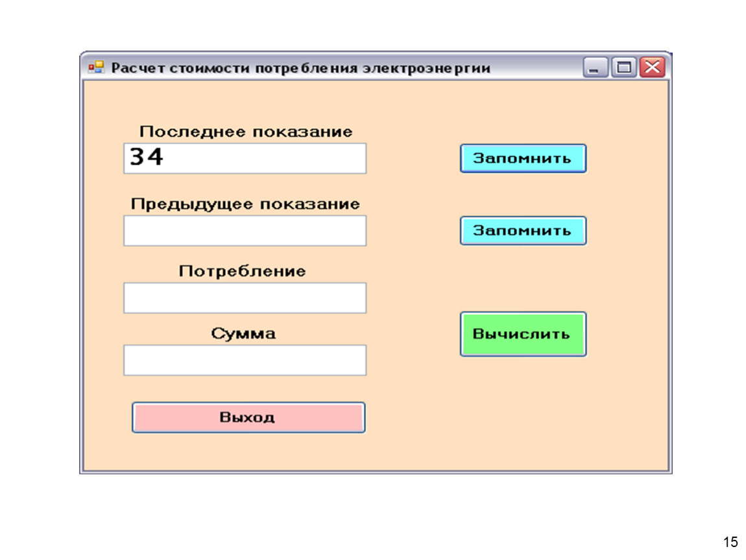Minimize the electricity cost calculator window
The image size is (746, 560).
pyautogui.click(x=596, y=67)
